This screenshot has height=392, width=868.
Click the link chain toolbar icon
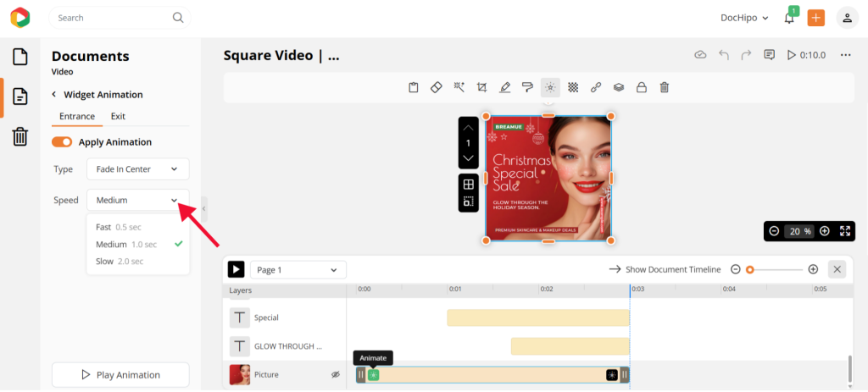pyautogui.click(x=596, y=87)
